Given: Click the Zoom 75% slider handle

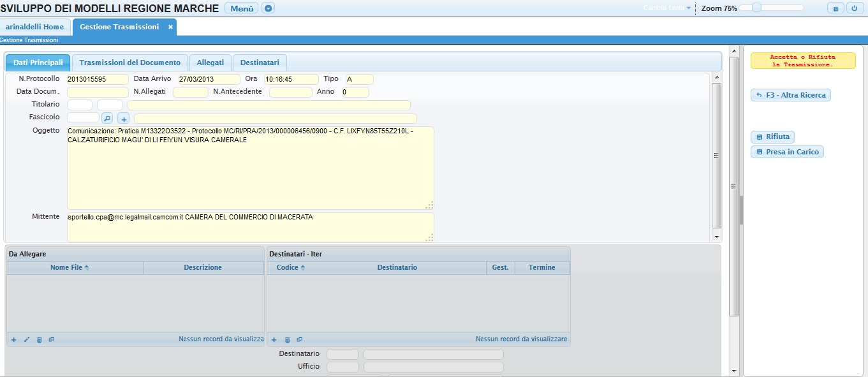Looking at the screenshot, I should [x=756, y=8].
